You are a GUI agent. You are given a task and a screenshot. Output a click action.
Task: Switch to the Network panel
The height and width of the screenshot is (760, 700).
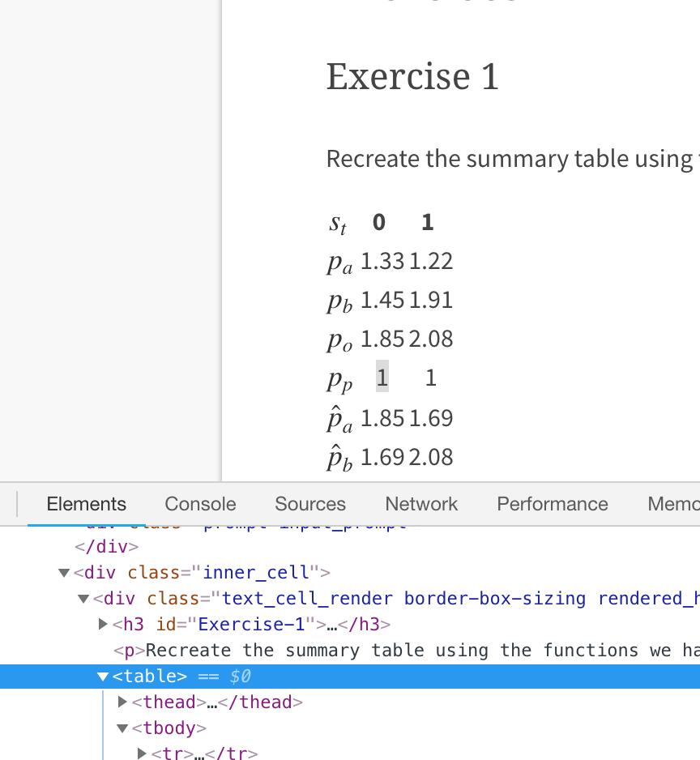(421, 504)
